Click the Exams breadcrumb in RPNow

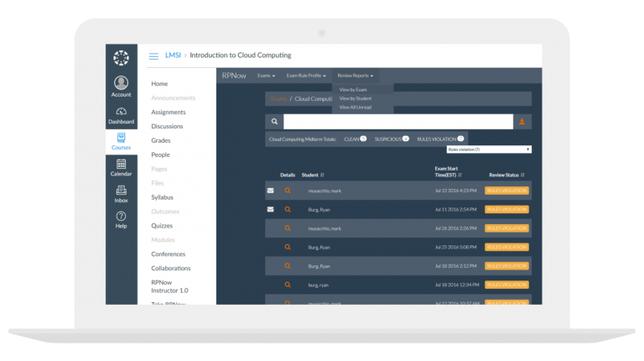(x=278, y=99)
